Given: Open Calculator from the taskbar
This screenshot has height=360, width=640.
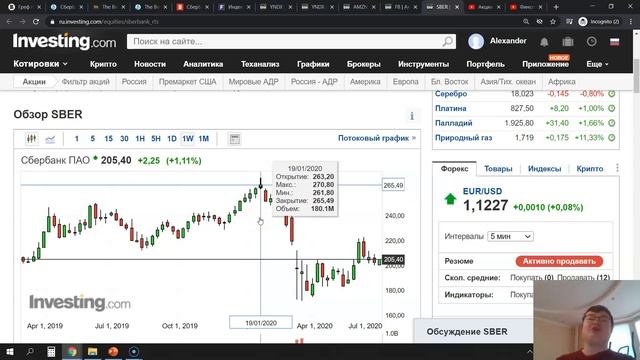Looking at the screenshot, I should (x=51, y=351).
